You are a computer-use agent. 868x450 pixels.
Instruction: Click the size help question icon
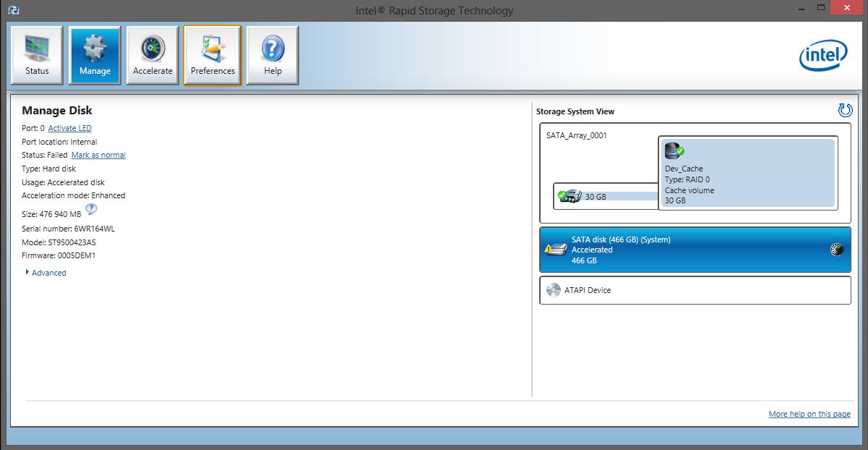[x=91, y=210]
